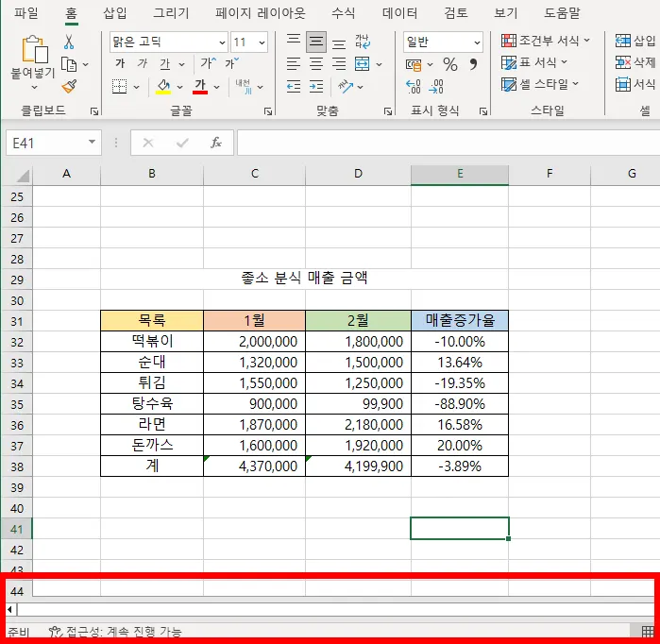Click the Name Box showing E41
Viewport: 660px width, 644px height.
(x=54, y=144)
